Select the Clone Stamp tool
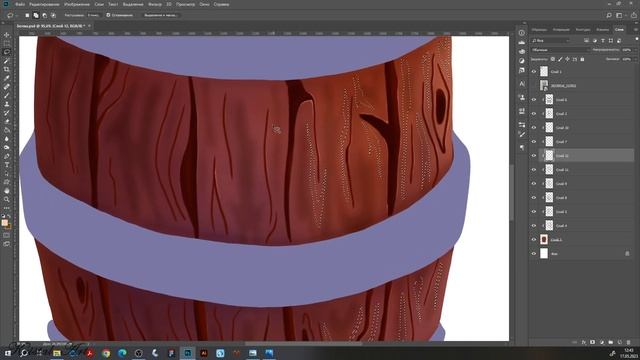 pos(7,104)
